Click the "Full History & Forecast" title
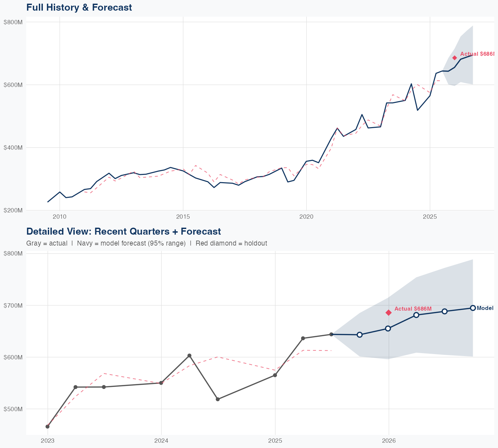The width and height of the screenshot is (498, 448). 79,7
